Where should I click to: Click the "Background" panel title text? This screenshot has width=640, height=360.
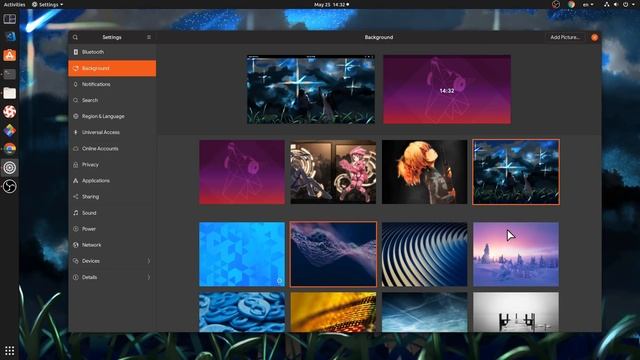pyautogui.click(x=379, y=37)
